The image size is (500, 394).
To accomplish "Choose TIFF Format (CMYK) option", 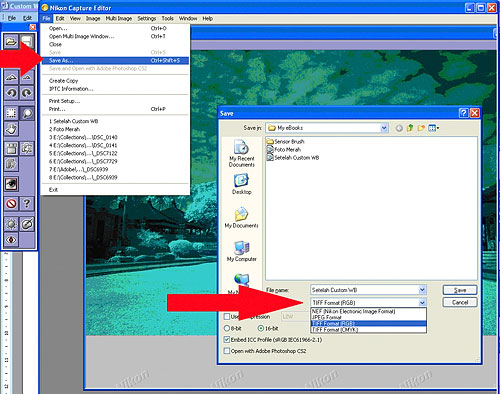I will click(368, 329).
